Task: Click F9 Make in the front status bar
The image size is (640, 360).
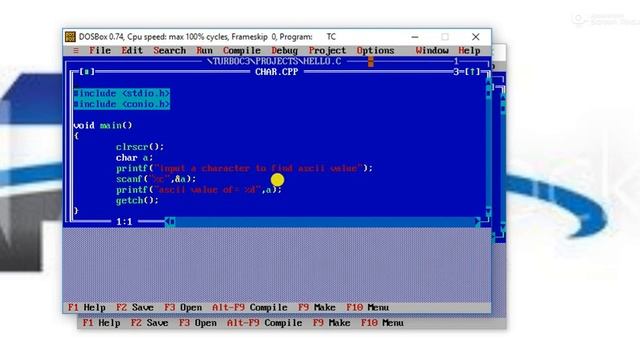Action: (317, 307)
